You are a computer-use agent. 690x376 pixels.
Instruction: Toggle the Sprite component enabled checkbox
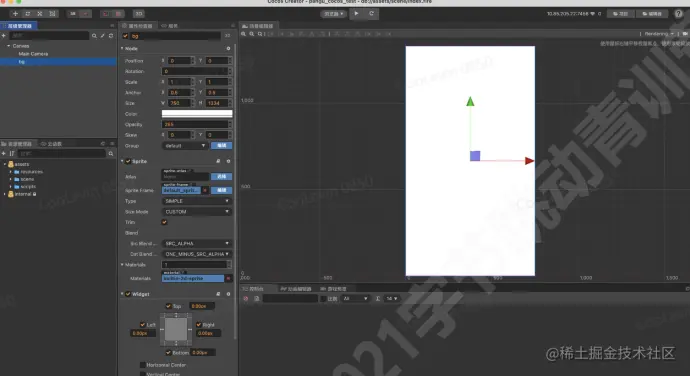128,161
